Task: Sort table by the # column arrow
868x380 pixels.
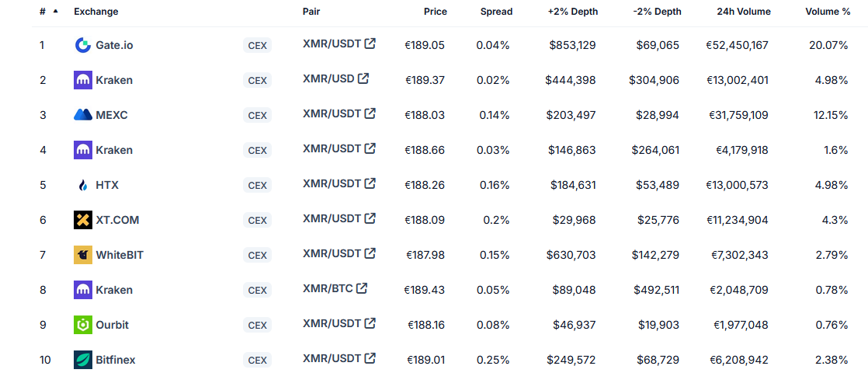Action: tap(55, 12)
